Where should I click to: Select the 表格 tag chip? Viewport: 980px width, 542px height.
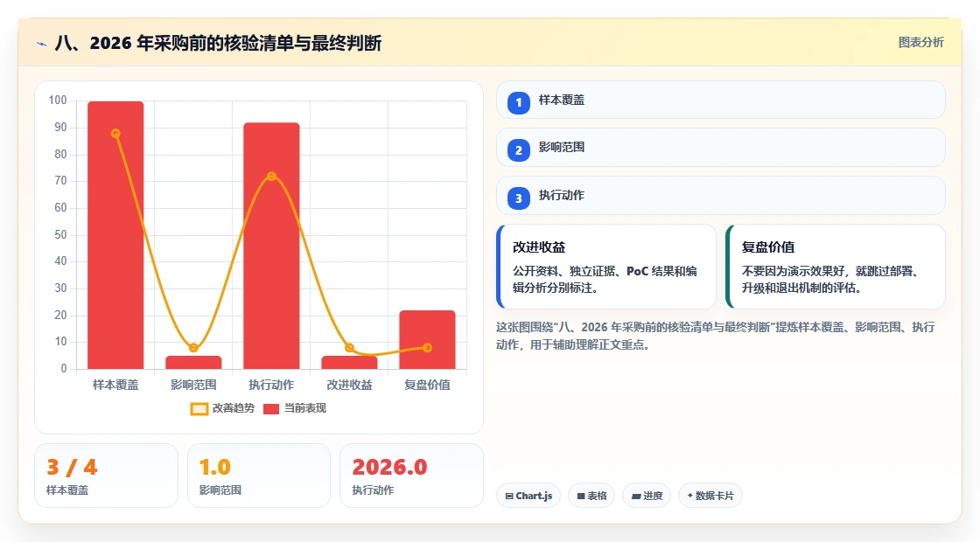[591, 495]
